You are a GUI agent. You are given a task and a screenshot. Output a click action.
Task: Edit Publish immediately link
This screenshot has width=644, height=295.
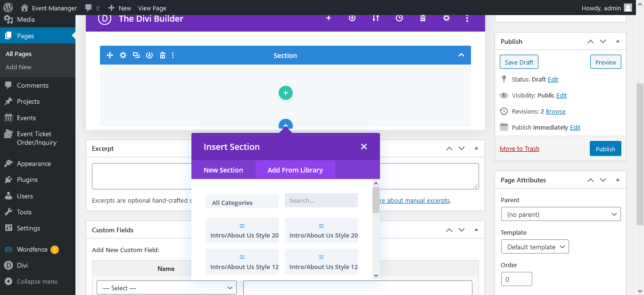click(x=575, y=127)
